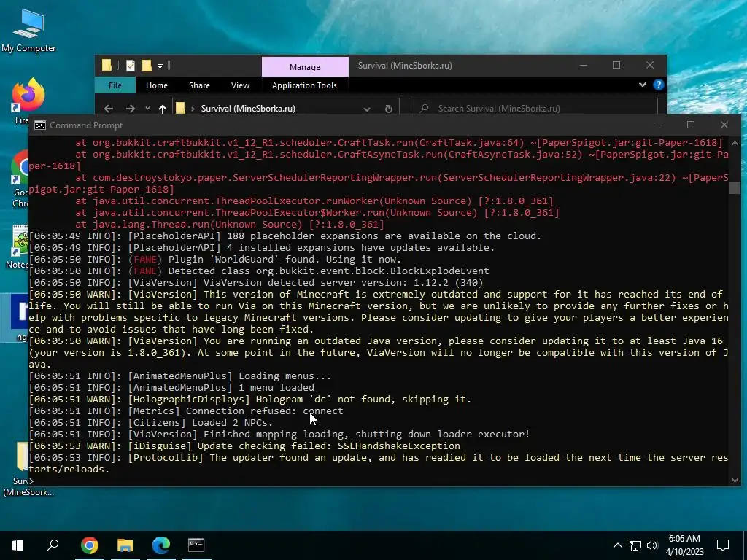Open the network status tray icon
Image resolution: width=747 pixels, height=560 pixels.
pos(635,545)
